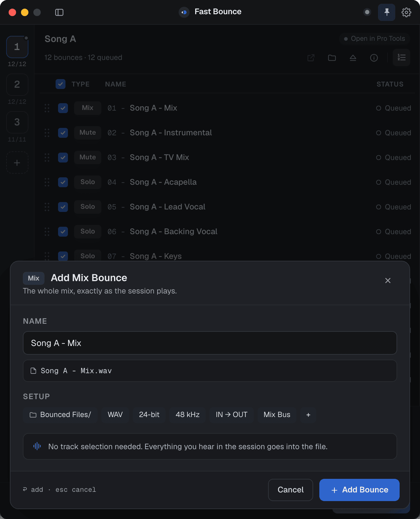Click the open external link icon

[311, 58]
